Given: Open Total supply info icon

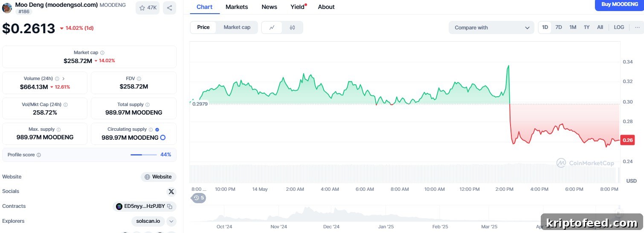Looking at the screenshot, I should coord(148,105).
